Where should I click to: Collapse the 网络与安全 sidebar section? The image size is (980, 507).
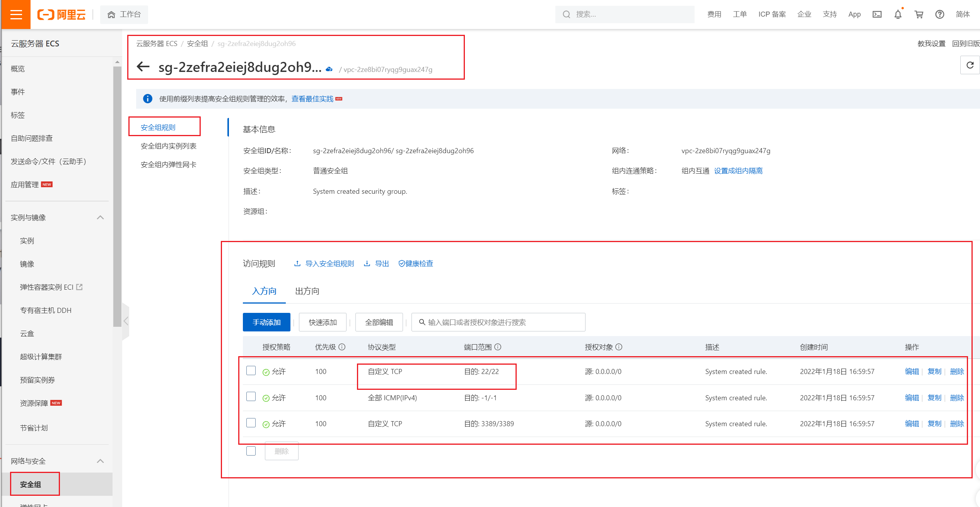pos(100,461)
